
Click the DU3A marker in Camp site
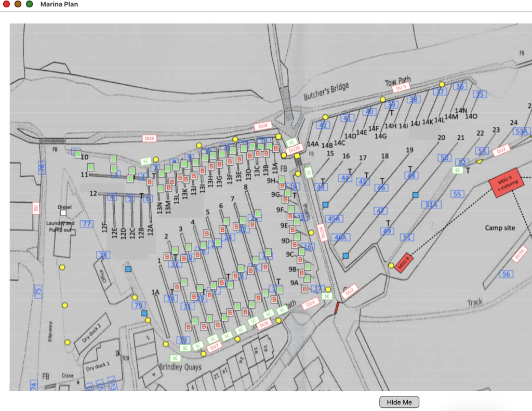coord(520,255)
